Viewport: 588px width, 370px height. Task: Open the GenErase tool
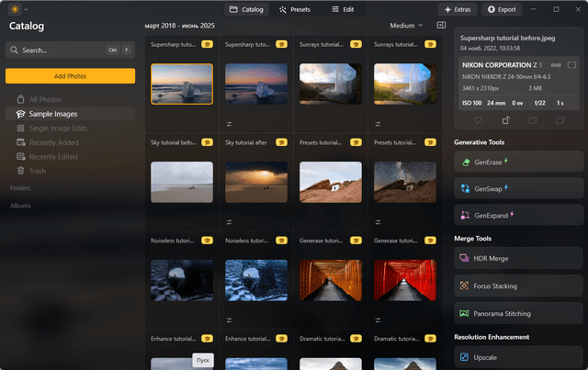point(518,162)
